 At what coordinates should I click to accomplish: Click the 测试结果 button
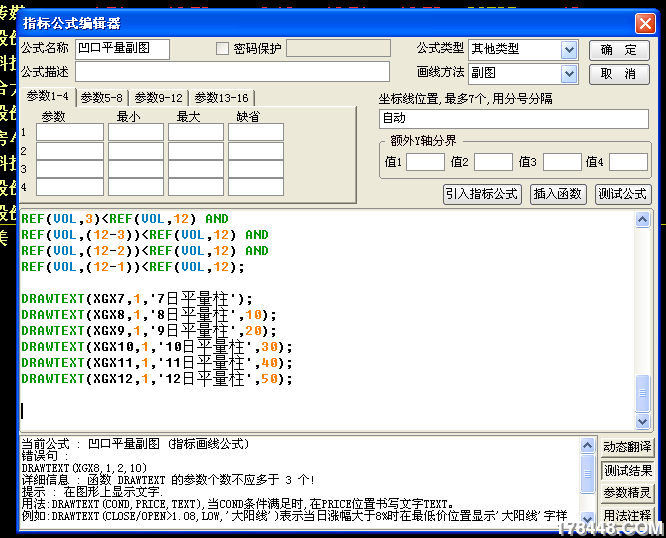[x=627, y=470]
